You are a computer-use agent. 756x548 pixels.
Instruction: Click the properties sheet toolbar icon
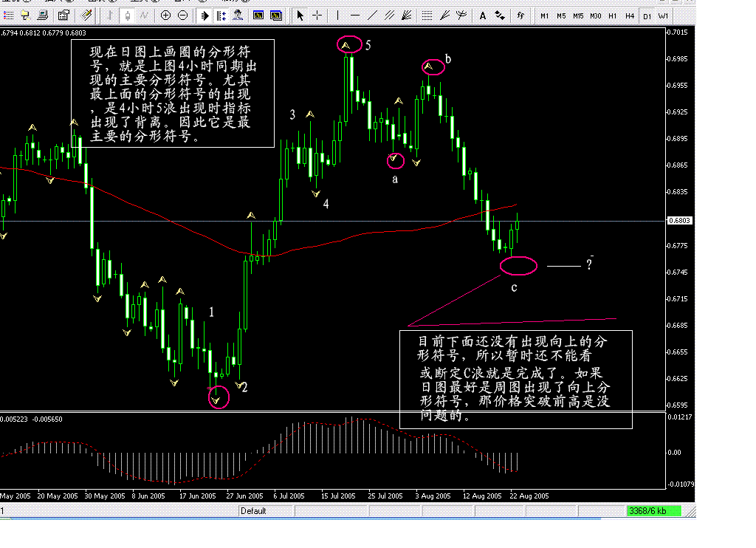pyautogui.click(x=63, y=16)
